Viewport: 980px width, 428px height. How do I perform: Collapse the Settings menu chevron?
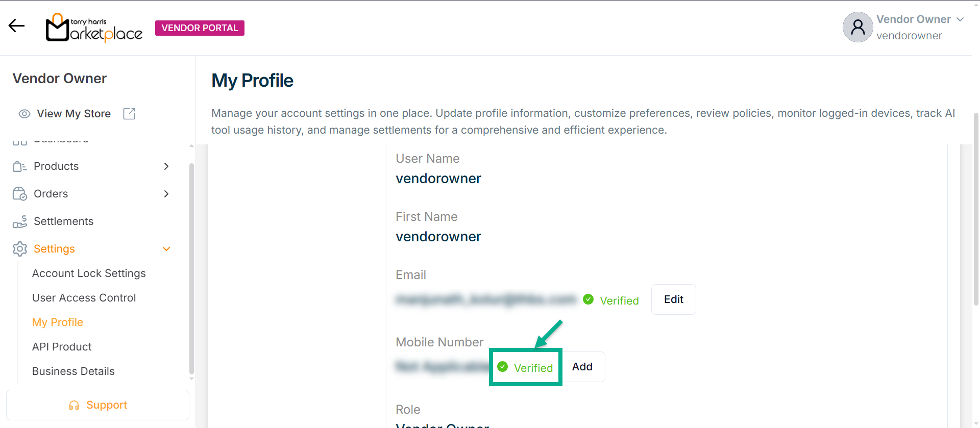[166, 249]
